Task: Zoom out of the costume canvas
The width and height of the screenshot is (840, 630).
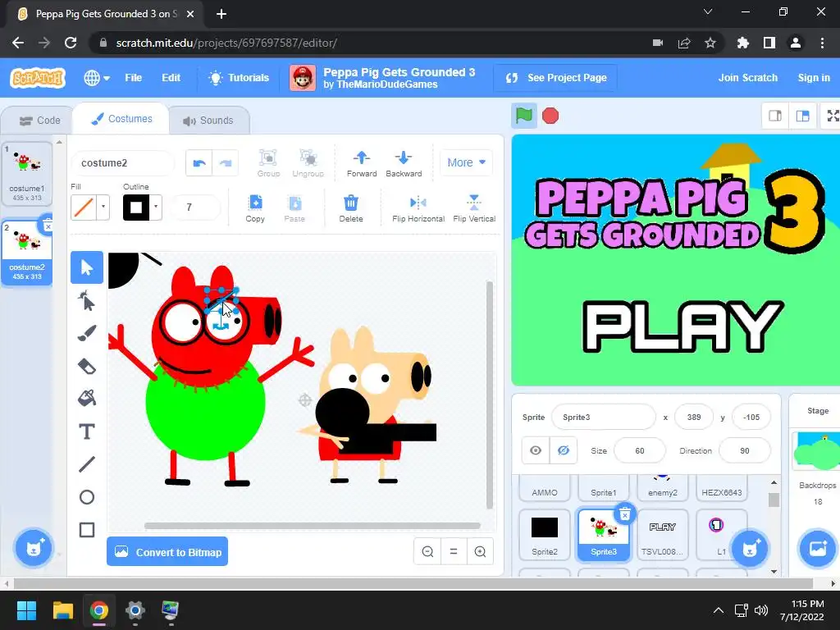Action: 427,551
